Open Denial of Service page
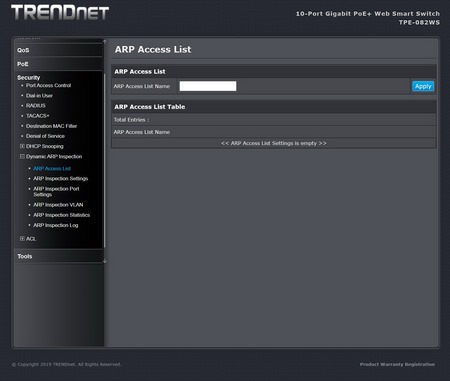Screen dimensions: 450x381 click(45, 136)
